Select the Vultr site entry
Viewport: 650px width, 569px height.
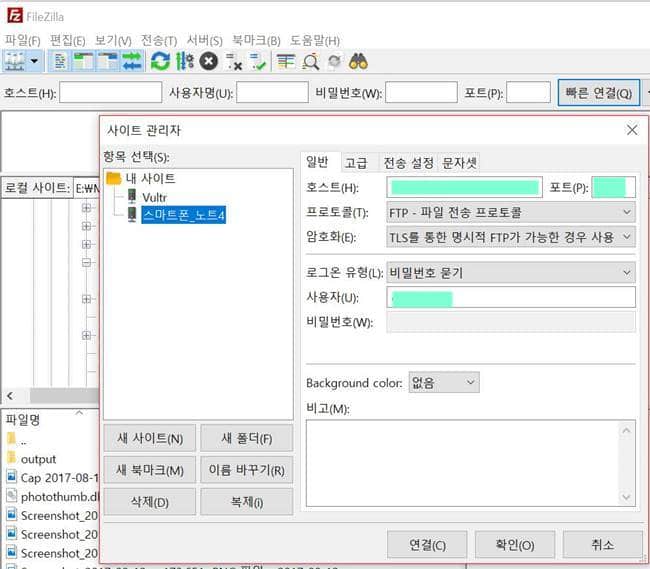click(154, 197)
